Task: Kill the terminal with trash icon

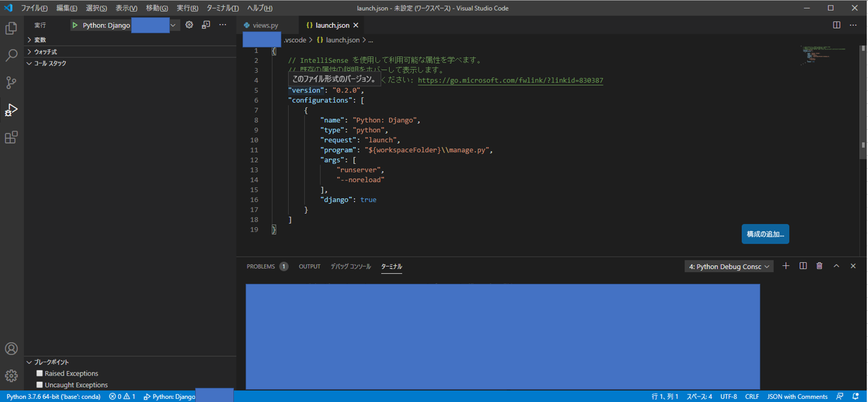Action: click(x=819, y=266)
